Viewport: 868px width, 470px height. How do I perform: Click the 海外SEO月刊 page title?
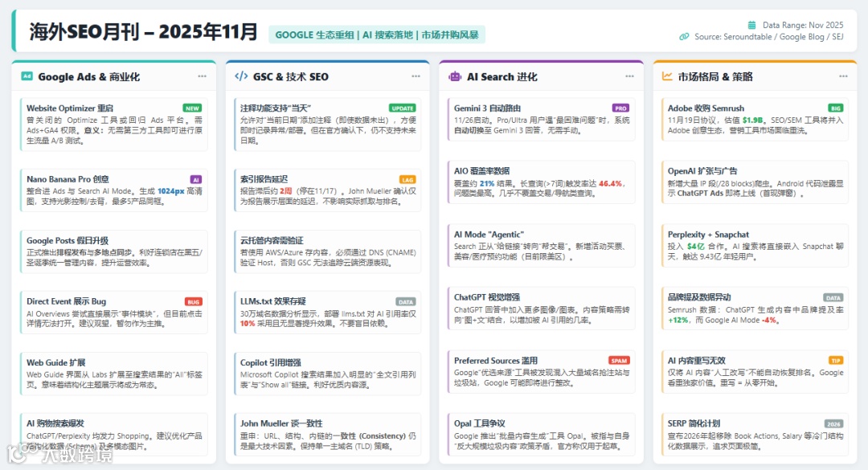(143, 31)
